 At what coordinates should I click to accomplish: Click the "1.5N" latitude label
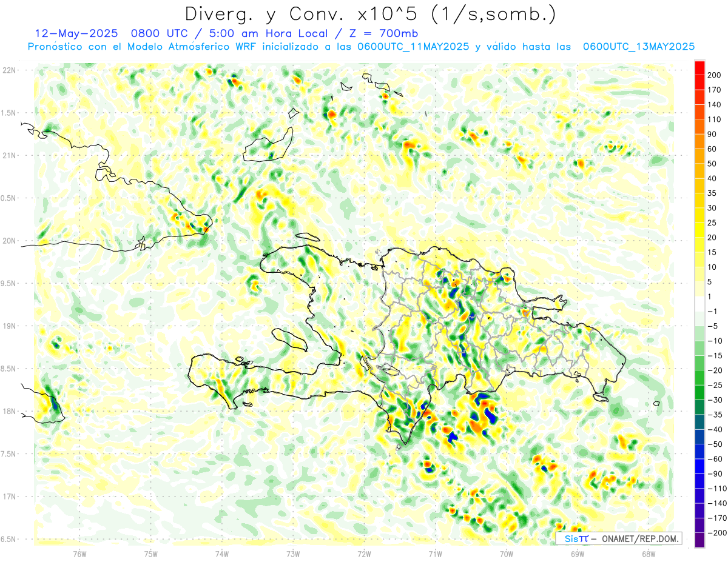8,113
